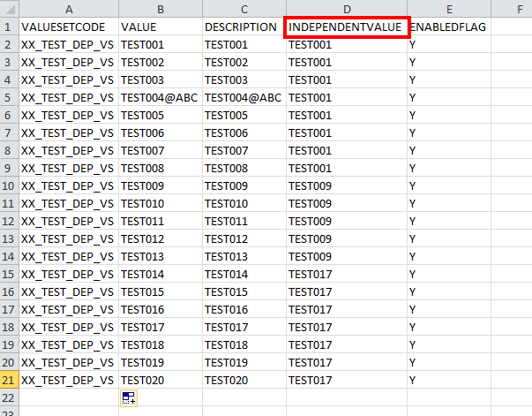
Task: Select cell B2 containing TEST001
Action: [x=161, y=44]
